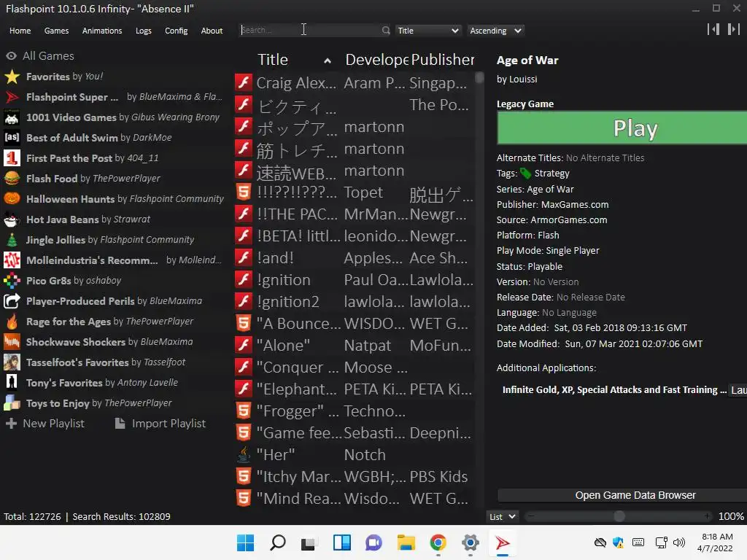Click the HTML5 icon beside "Frogger"
This screenshot has width=747, height=560.
[x=244, y=411]
